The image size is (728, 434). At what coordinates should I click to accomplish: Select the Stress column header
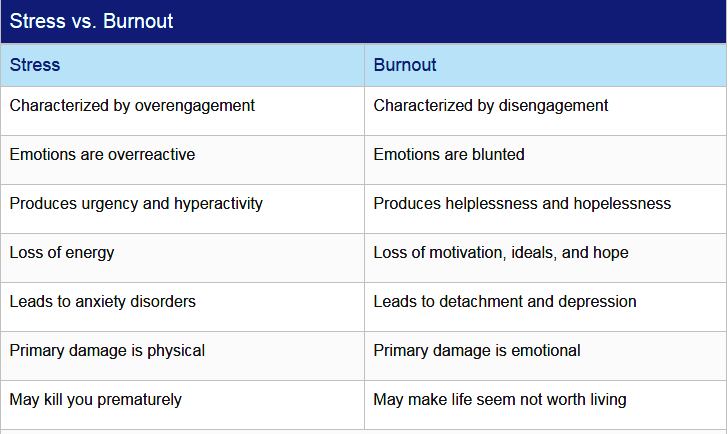pyautogui.click(x=182, y=65)
